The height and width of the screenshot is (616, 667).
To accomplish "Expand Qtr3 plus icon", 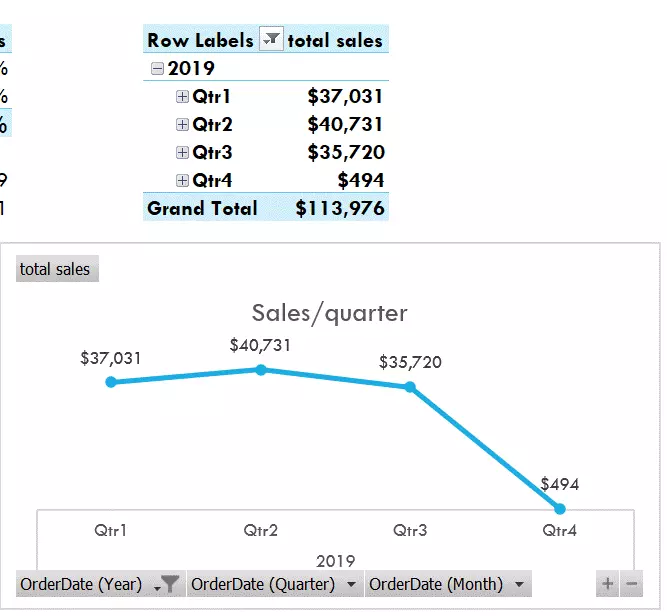I will [x=182, y=153].
